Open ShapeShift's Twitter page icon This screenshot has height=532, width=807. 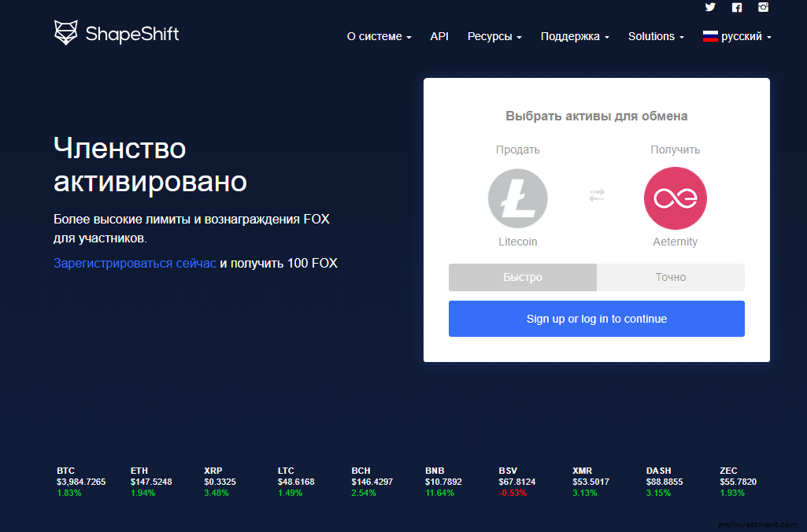710,7
